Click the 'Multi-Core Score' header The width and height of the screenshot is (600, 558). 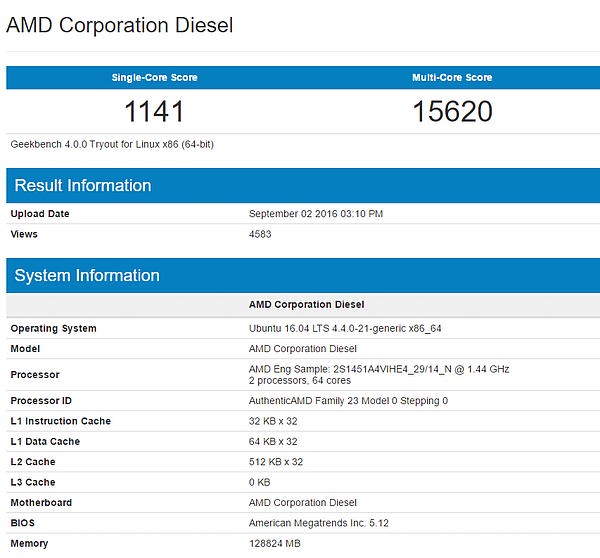click(x=452, y=77)
